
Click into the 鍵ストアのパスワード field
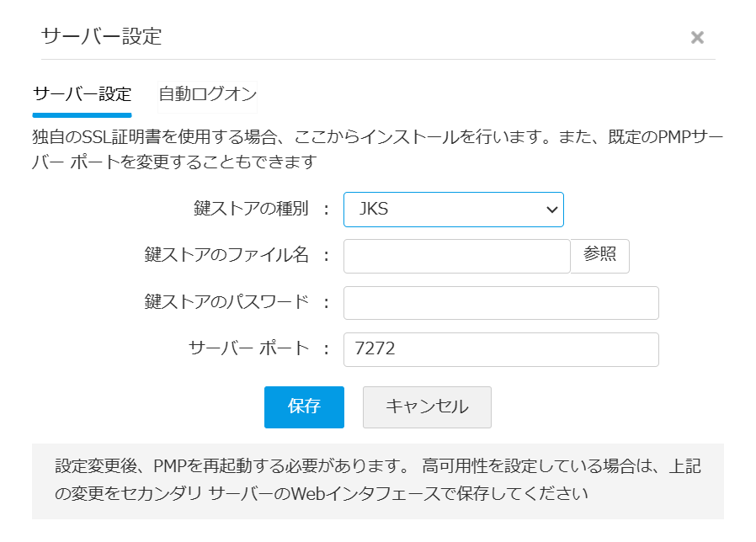tap(501, 303)
